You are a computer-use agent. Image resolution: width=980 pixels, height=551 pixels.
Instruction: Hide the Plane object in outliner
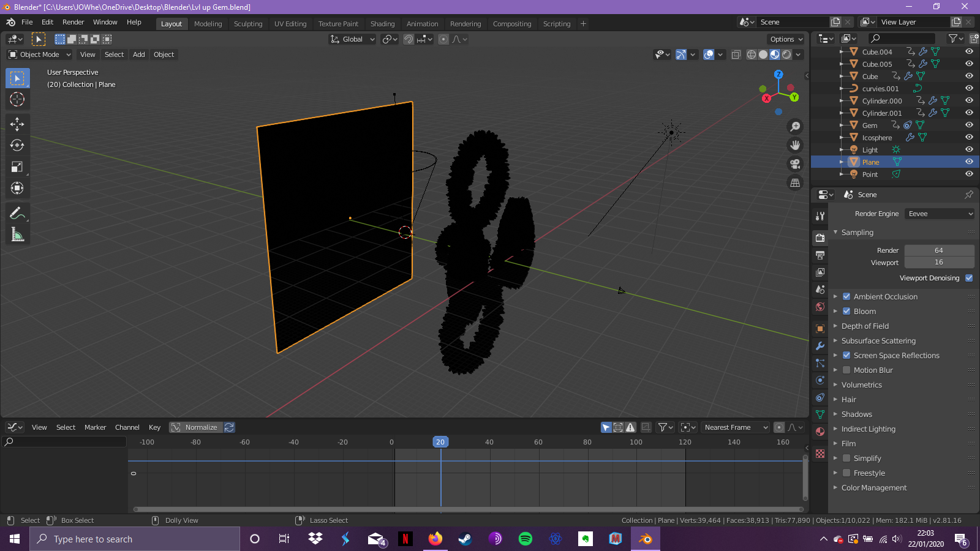pos(969,162)
